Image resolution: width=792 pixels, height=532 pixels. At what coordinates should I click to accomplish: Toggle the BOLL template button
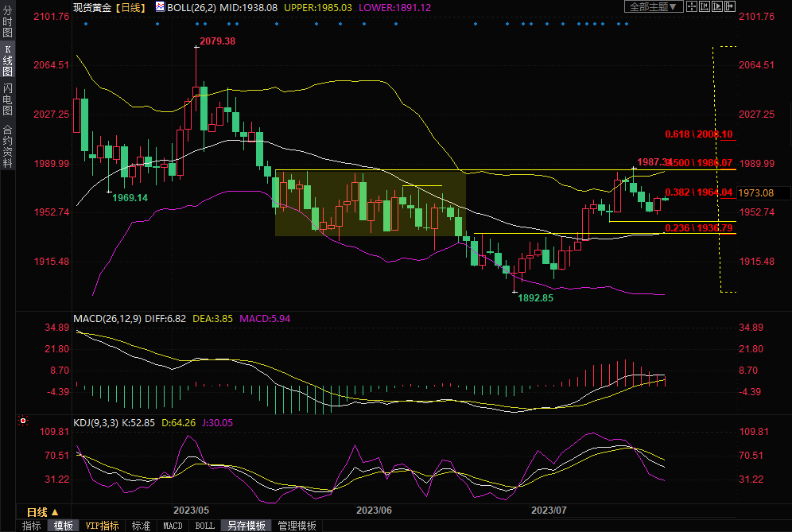pyautogui.click(x=204, y=526)
